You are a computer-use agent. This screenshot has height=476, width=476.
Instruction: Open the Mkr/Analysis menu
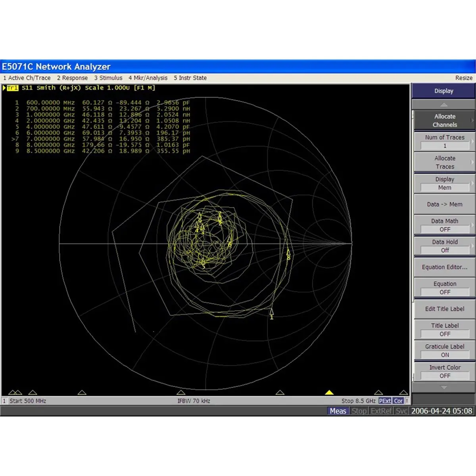click(148, 78)
